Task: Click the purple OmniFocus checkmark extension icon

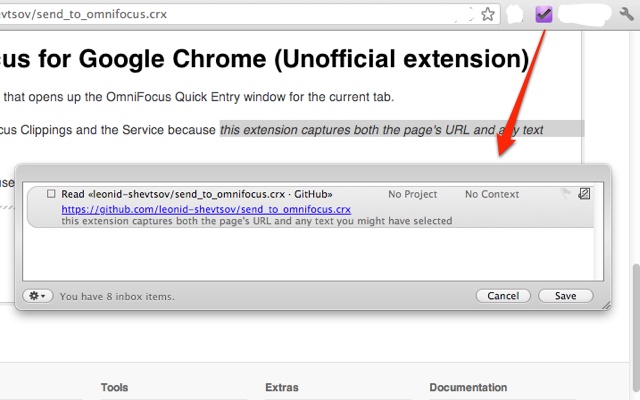Action: click(544, 15)
